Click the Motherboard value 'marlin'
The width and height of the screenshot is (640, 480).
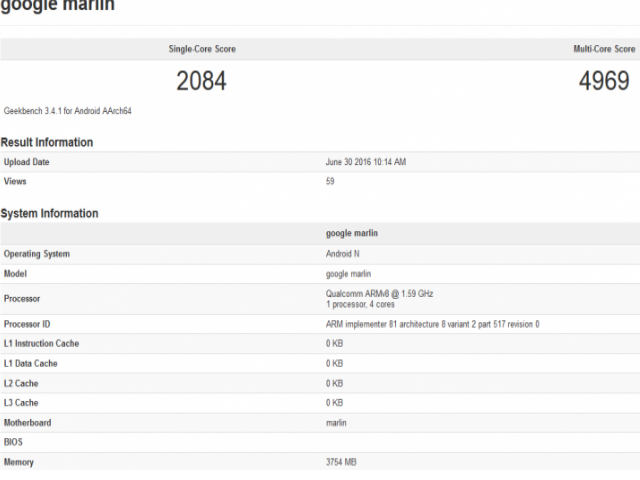[x=336, y=423]
